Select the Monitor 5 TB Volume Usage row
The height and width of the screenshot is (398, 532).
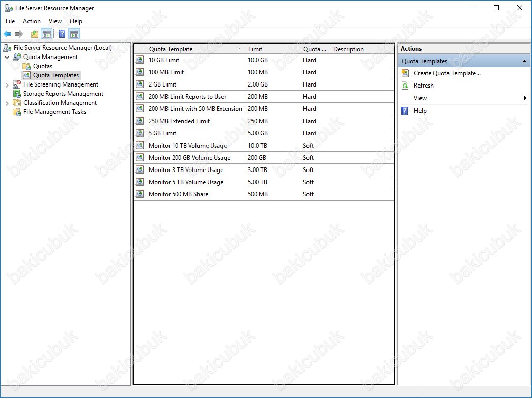[264, 182]
